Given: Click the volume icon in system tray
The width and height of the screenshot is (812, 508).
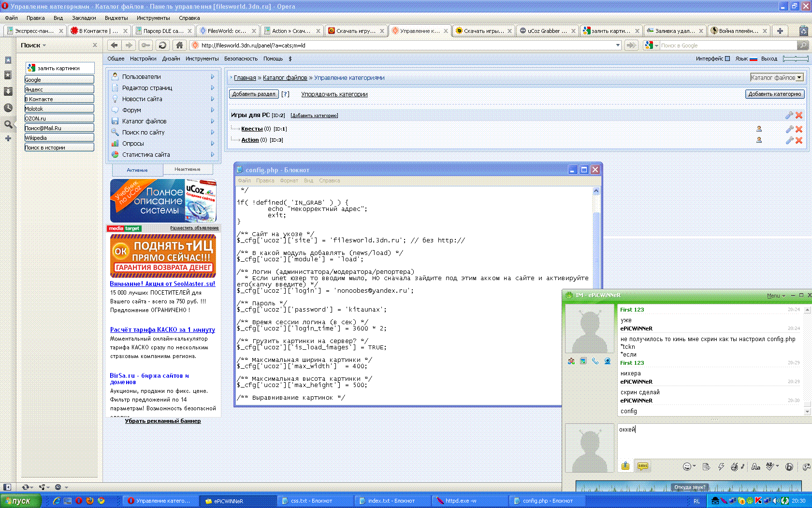Looking at the screenshot, I should pos(776,501).
